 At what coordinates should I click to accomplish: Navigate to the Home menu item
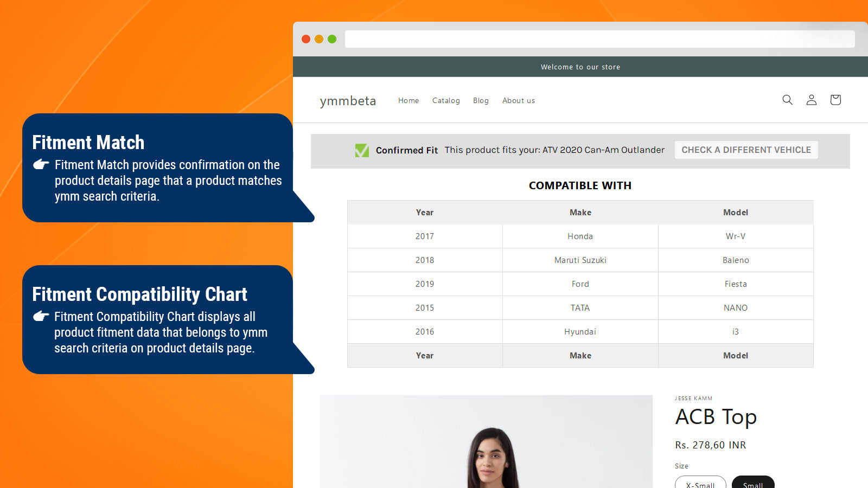coord(409,100)
